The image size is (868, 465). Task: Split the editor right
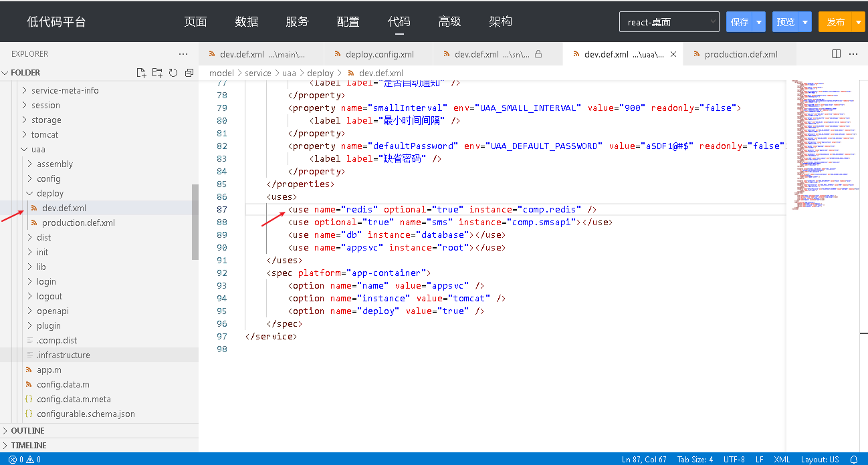click(x=836, y=54)
